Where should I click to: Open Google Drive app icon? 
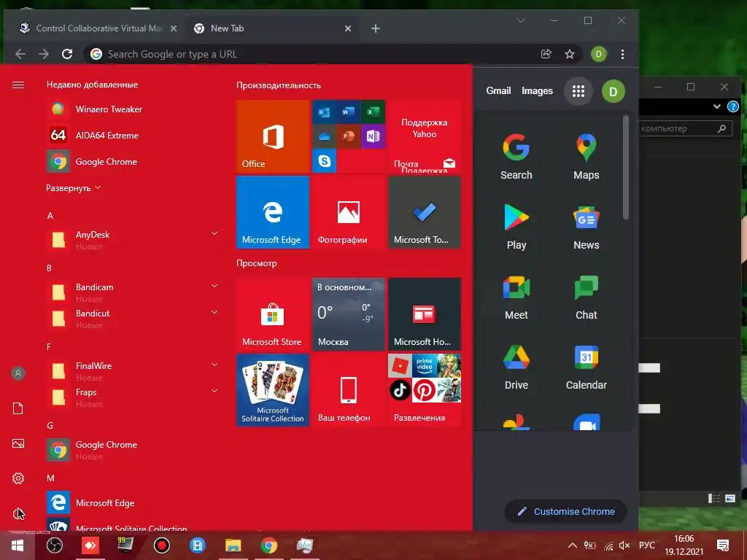[516, 367]
